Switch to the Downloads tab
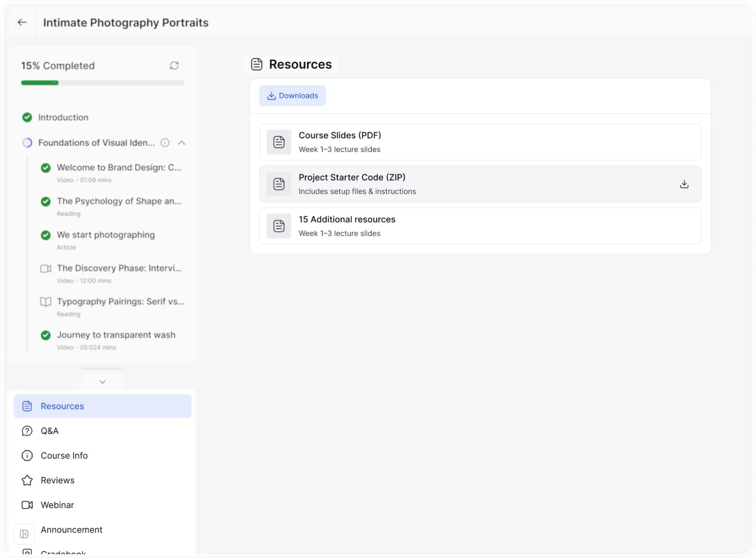This screenshot has height=558, width=756. click(x=292, y=96)
